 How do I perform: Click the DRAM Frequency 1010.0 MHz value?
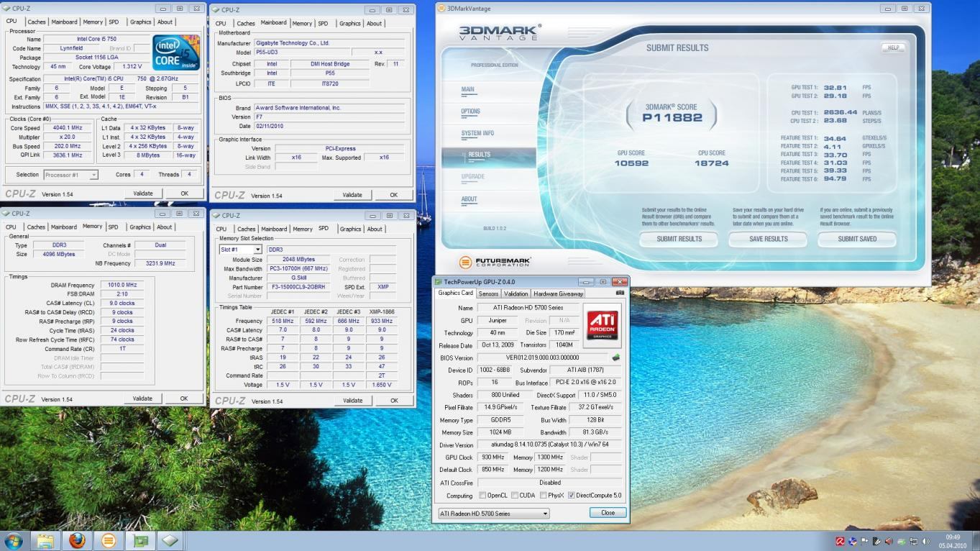tap(121, 286)
